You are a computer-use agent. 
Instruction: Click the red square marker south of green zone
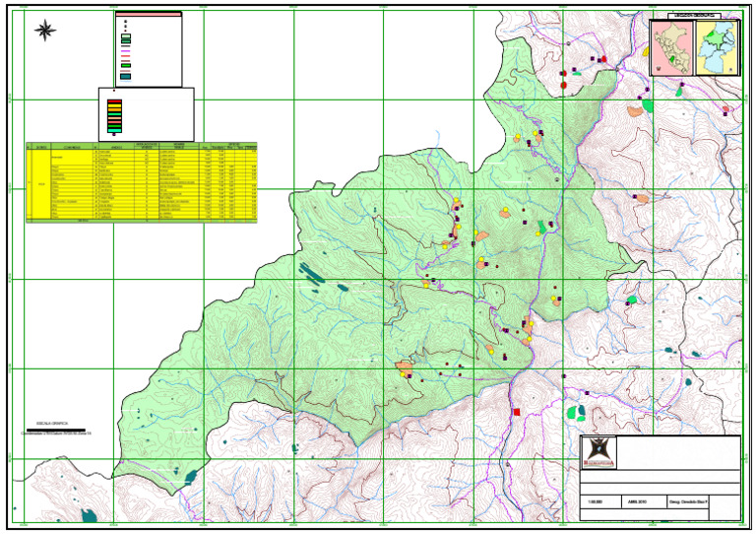[x=517, y=412]
